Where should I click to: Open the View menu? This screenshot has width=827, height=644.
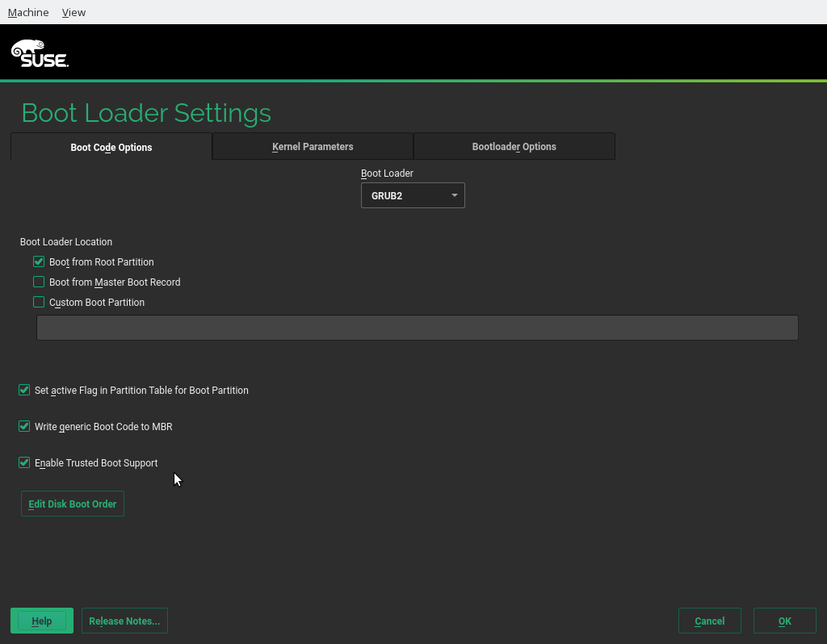(x=73, y=12)
